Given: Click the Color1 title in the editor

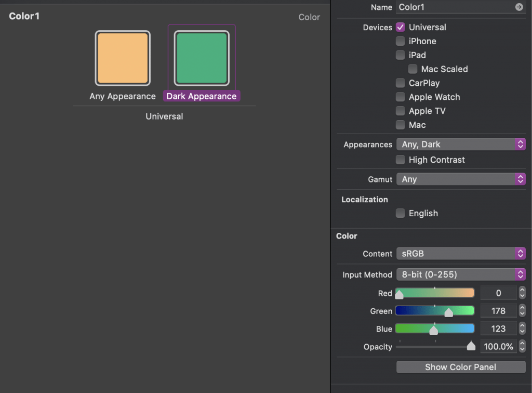Looking at the screenshot, I should pyautogui.click(x=24, y=16).
